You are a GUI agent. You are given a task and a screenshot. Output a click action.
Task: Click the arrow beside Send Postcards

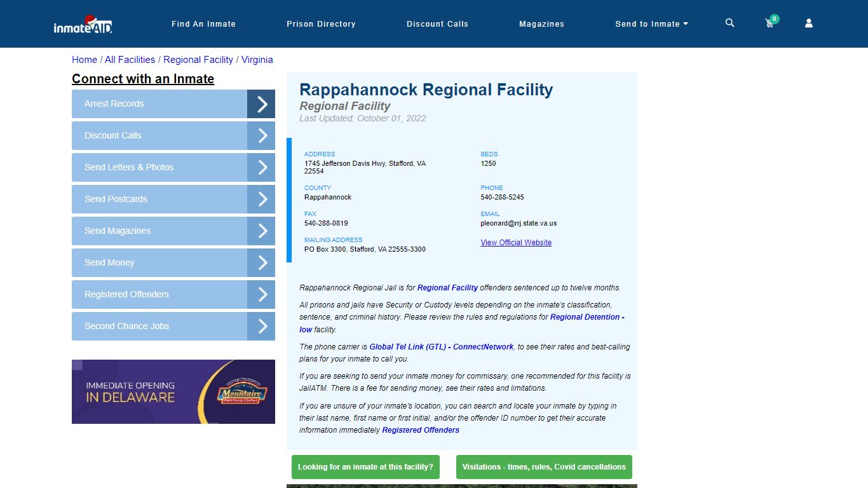(261, 199)
